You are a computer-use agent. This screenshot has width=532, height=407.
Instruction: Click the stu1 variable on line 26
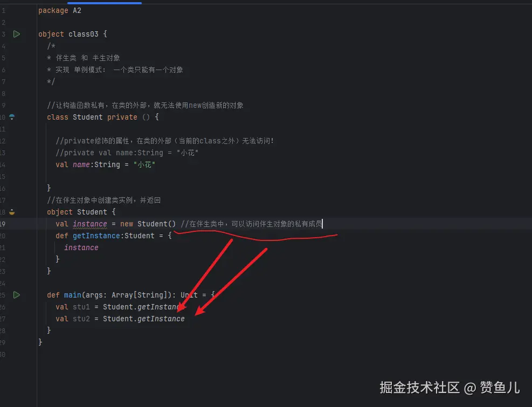click(x=81, y=307)
